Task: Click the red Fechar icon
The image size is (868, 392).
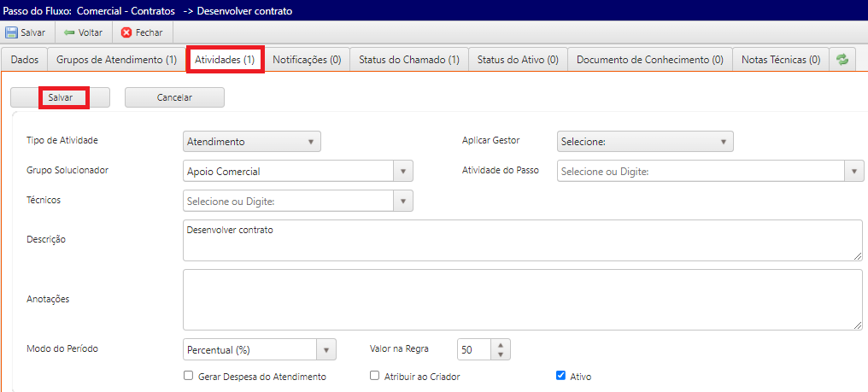Action: tap(126, 32)
